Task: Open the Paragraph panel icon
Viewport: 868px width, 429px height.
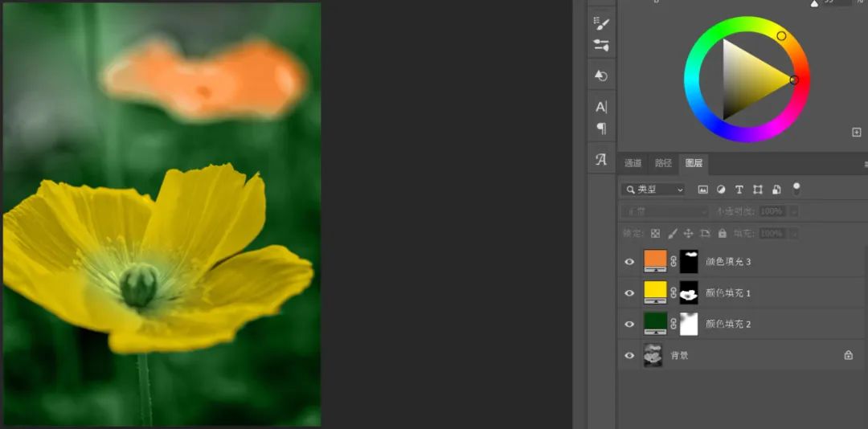Action: click(601, 129)
